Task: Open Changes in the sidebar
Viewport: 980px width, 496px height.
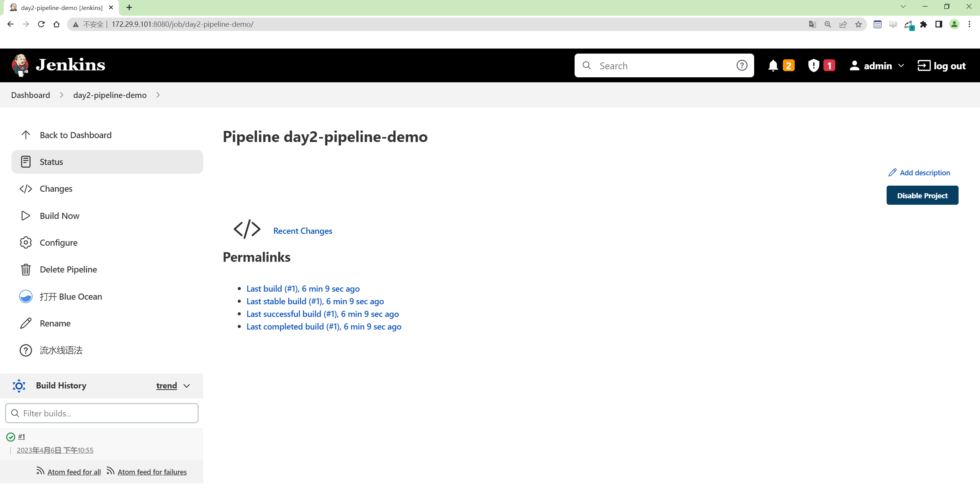Action: point(107,189)
